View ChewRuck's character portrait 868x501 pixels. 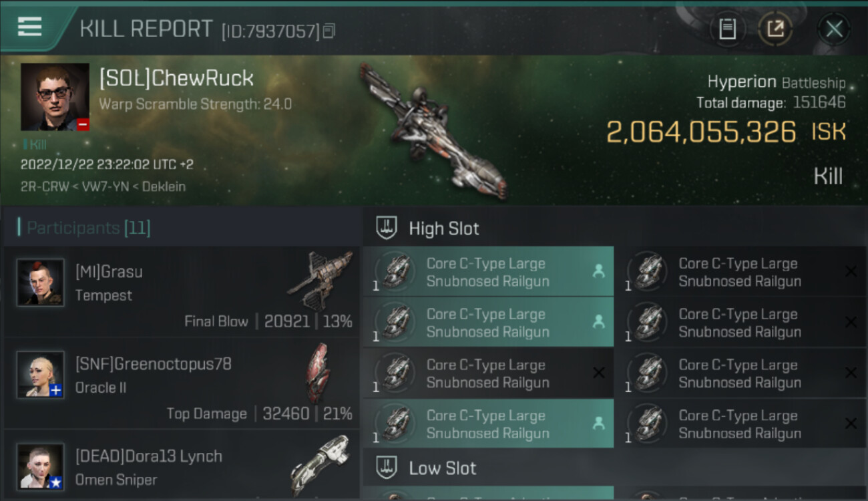55,97
